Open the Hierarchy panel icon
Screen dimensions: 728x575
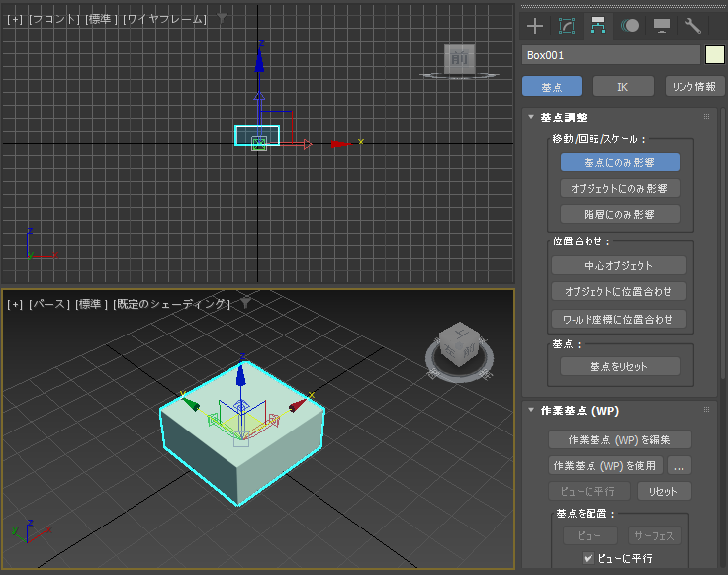pos(598,26)
